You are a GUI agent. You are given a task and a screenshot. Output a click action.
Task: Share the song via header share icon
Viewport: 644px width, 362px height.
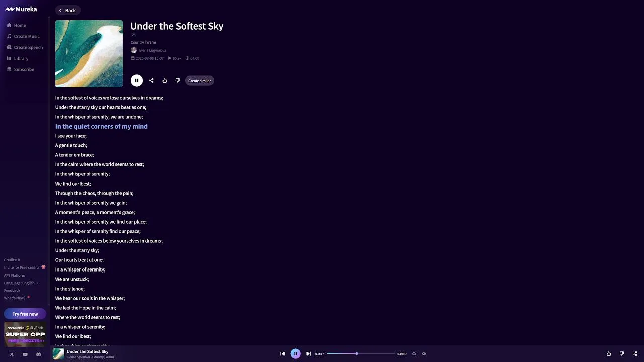[151, 81]
